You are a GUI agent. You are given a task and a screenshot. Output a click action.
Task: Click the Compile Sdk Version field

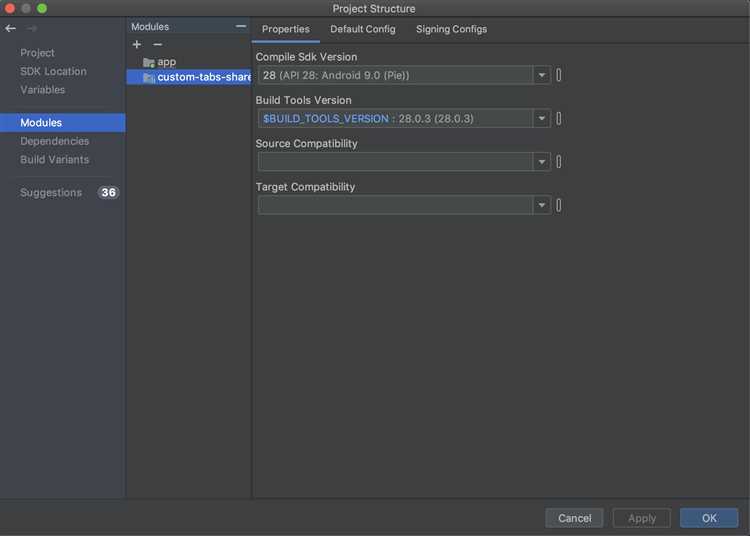coord(395,75)
